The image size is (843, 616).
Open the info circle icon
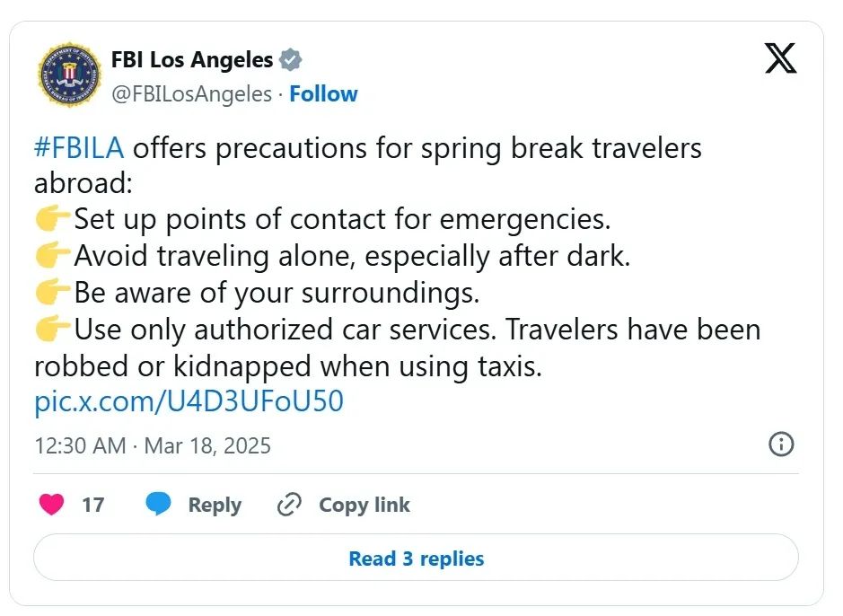point(781,444)
